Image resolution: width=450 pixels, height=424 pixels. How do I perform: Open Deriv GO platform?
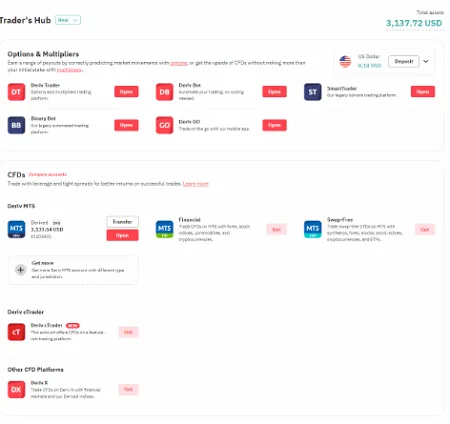(x=274, y=125)
